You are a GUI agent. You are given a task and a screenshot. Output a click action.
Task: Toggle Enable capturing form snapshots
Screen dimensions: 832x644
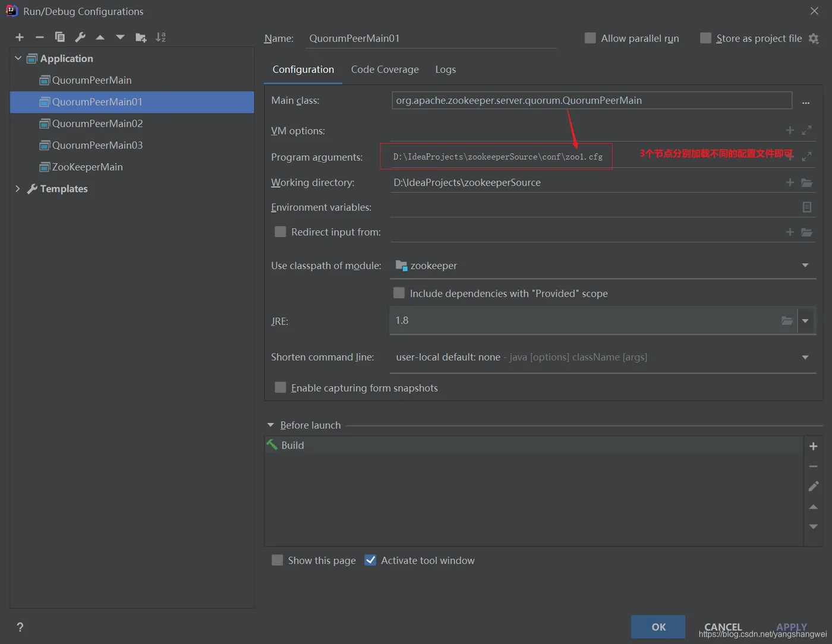281,387
